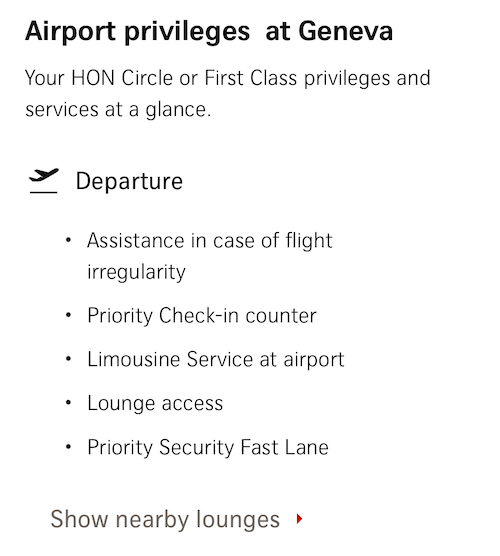
Task: Click the bullet before Priority Security Fast Lane
Action: tap(68, 447)
